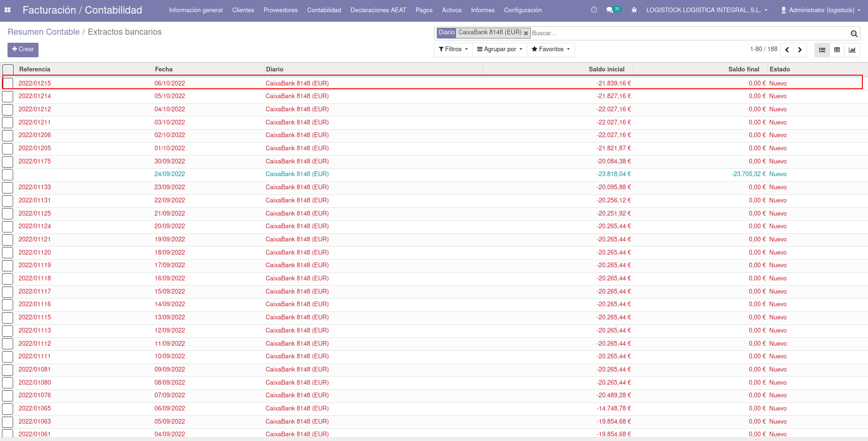Image resolution: width=868 pixels, height=441 pixels.
Task: Click the Crear button
Action: [x=23, y=50]
